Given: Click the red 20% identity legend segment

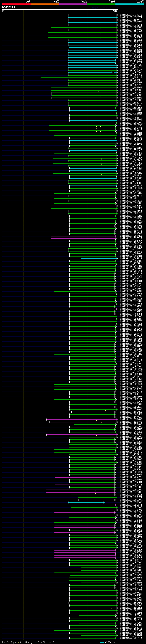Looking at the screenshot, I should (16, 4).
